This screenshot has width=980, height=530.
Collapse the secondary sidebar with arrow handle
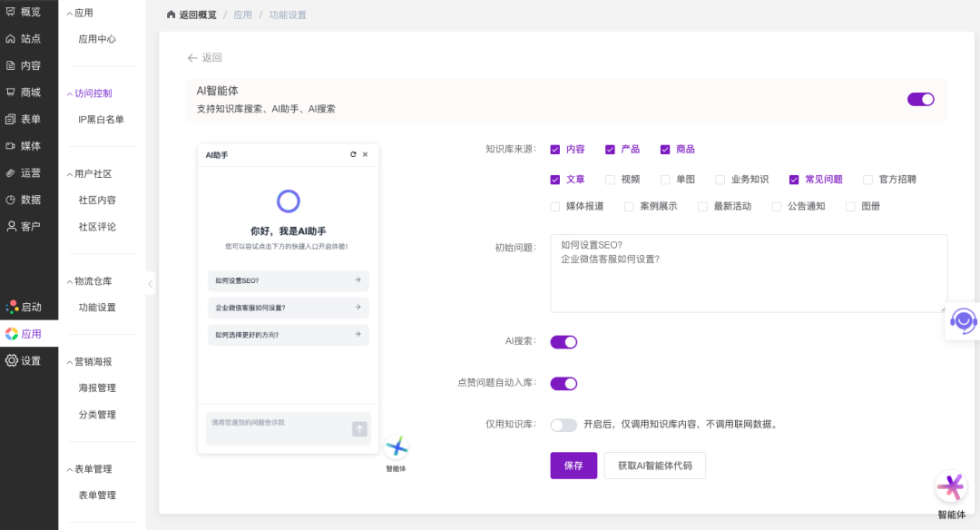point(151,283)
